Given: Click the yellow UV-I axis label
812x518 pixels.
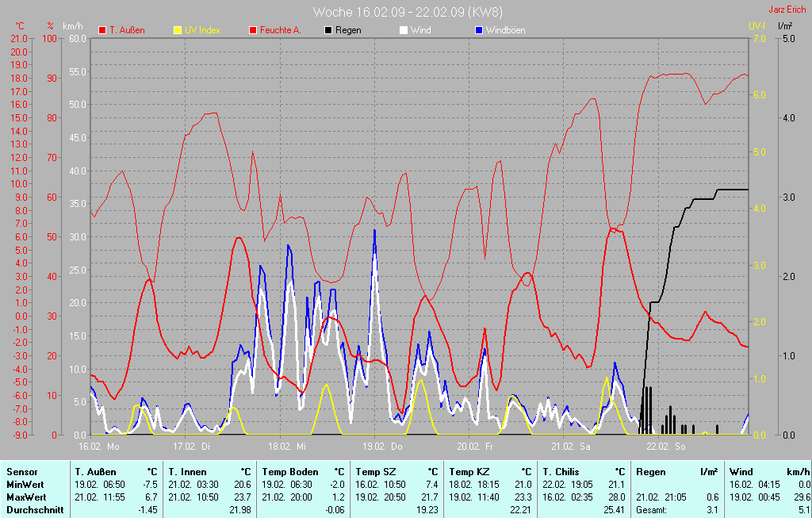Looking at the screenshot, I should [x=756, y=26].
